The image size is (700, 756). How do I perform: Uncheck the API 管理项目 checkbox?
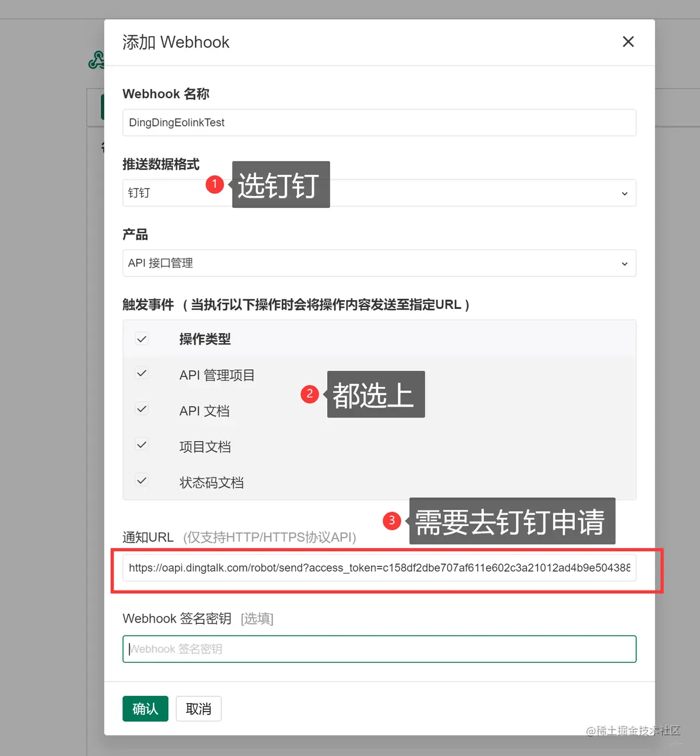coord(142,373)
